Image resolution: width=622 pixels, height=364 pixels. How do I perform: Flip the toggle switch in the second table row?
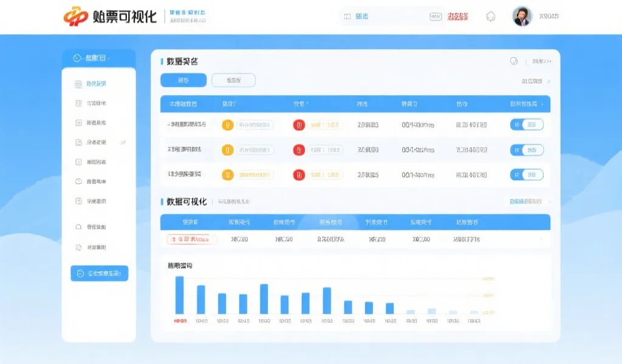527,150
